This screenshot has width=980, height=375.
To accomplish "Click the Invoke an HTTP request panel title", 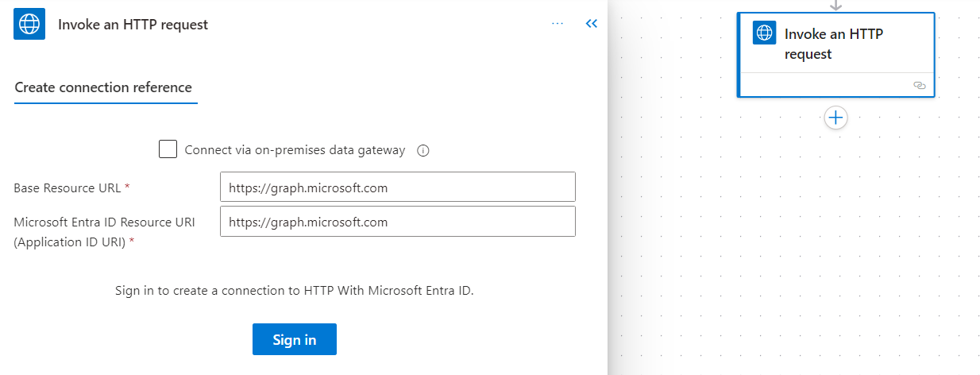I will 133,25.
